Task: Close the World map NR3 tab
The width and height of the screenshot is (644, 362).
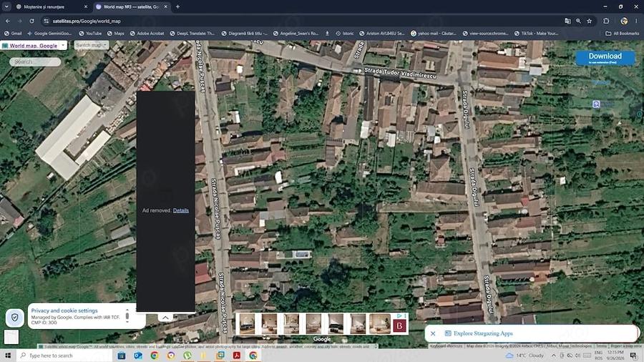Action: pos(165,6)
